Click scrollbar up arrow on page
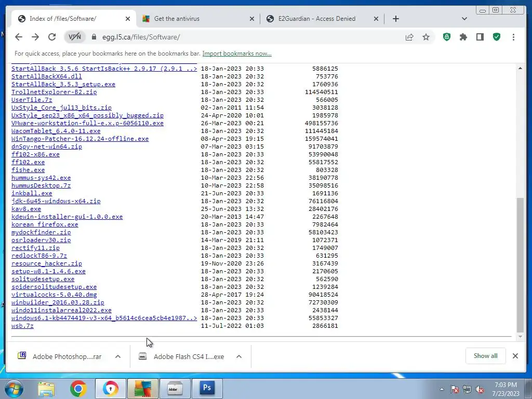The image size is (532, 399). pos(520,68)
